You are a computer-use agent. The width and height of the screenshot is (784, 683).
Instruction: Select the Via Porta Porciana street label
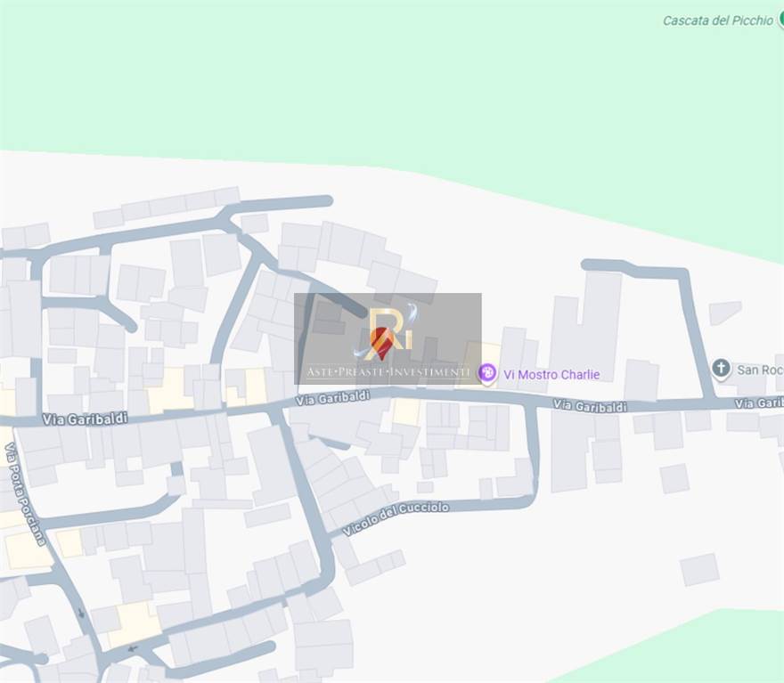tap(25, 494)
